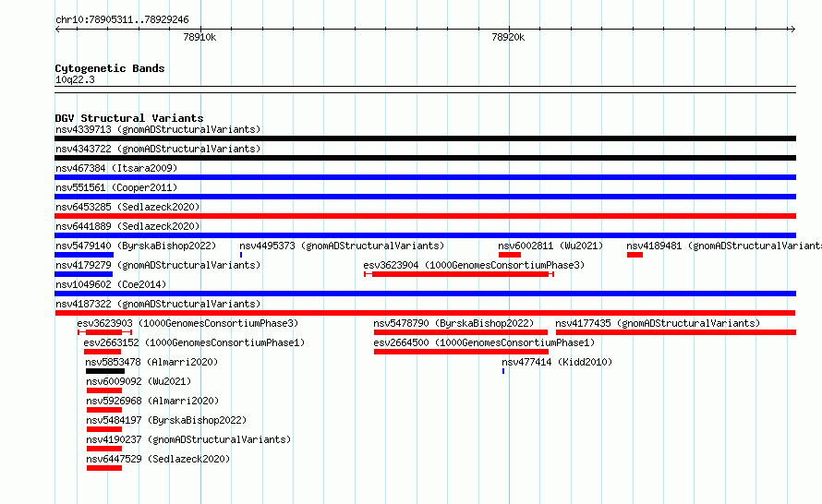The height and width of the screenshot is (504, 822).
Task: Select the nsv4339713 black variant bar
Action: pyautogui.click(x=425, y=138)
